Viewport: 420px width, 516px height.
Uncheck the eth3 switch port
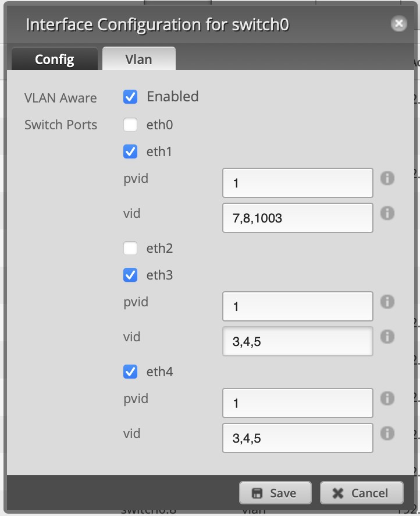click(130, 275)
